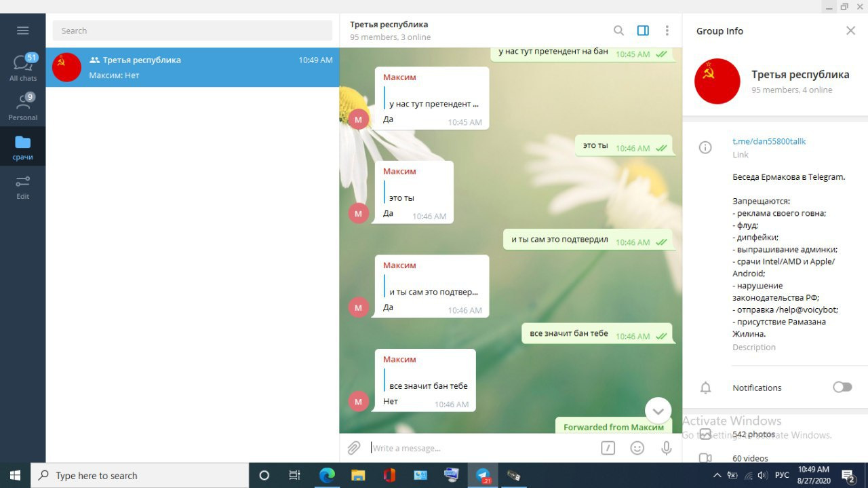Toggle the Notifications switch
The width and height of the screenshot is (868, 488).
point(842,387)
